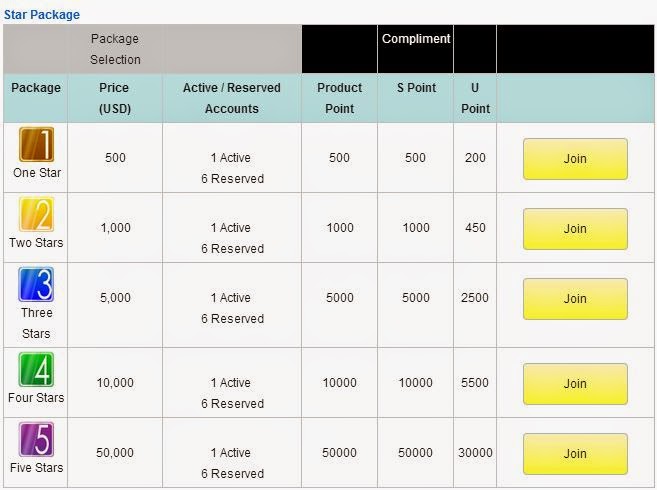This screenshot has height=490, width=657.
Task: Click the Package column header
Action: coord(36,88)
